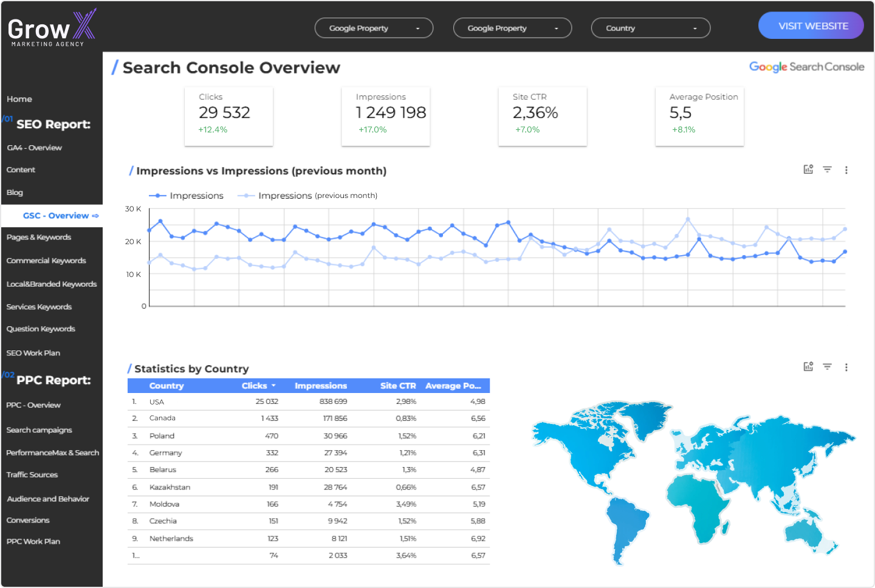Expand the first Google Property dropdown
The height and width of the screenshot is (588, 875).
374,28
